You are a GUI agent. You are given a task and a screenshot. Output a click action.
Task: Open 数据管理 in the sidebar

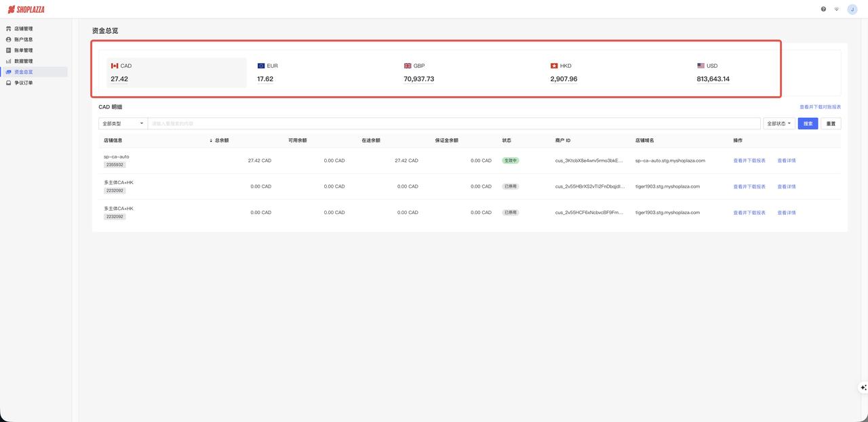point(35,61)
